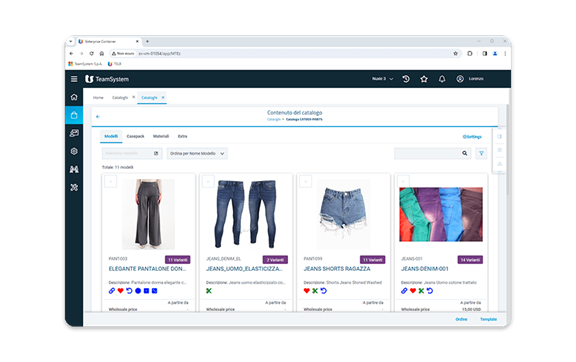
Task: Open the hexagon gear sidebar icon
Action: (x=74, y=151)
